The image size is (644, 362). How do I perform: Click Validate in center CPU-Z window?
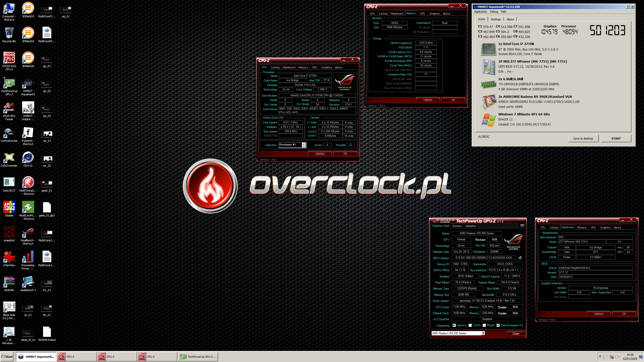pos(320,154)
